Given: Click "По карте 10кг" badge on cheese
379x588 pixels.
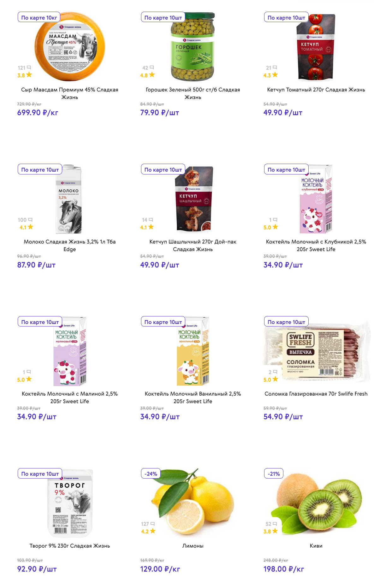Looking at the screenshot, I should (x=39, y=18).
